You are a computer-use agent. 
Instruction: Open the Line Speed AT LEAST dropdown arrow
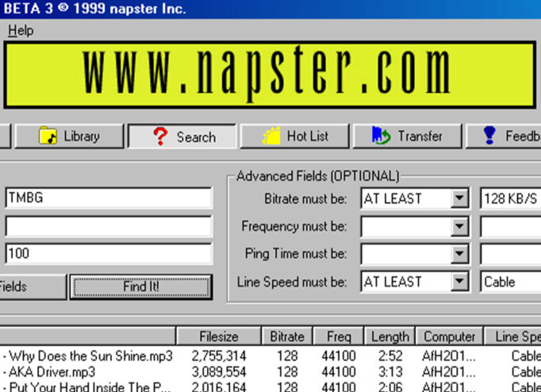coord(459,282)
